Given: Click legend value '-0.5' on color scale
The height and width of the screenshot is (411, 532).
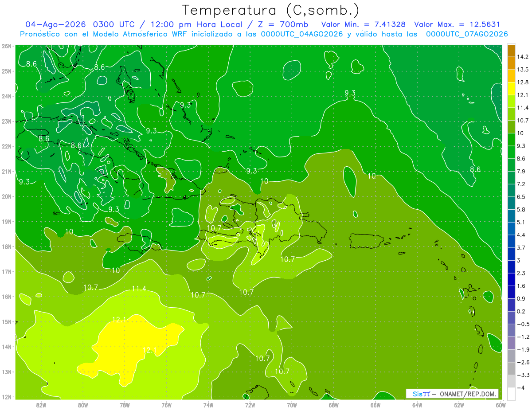Looking at the screenshot, I should (x=523, y=324).
